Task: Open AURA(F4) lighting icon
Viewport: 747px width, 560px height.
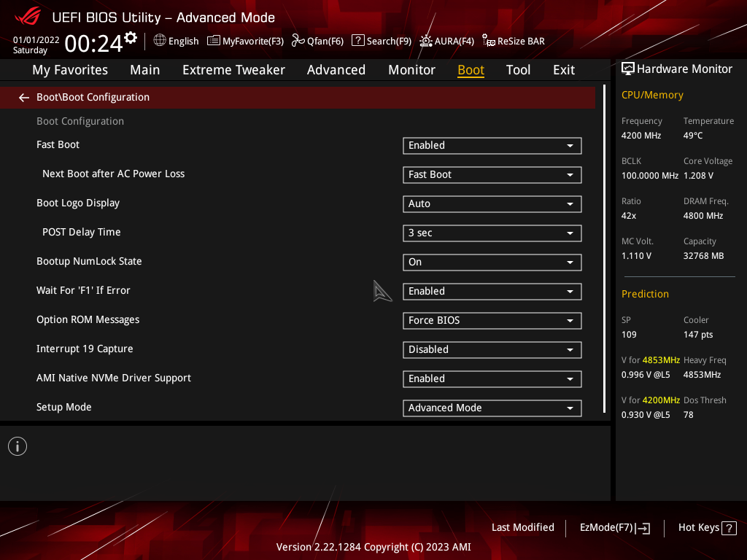Action: coord(426,41)
